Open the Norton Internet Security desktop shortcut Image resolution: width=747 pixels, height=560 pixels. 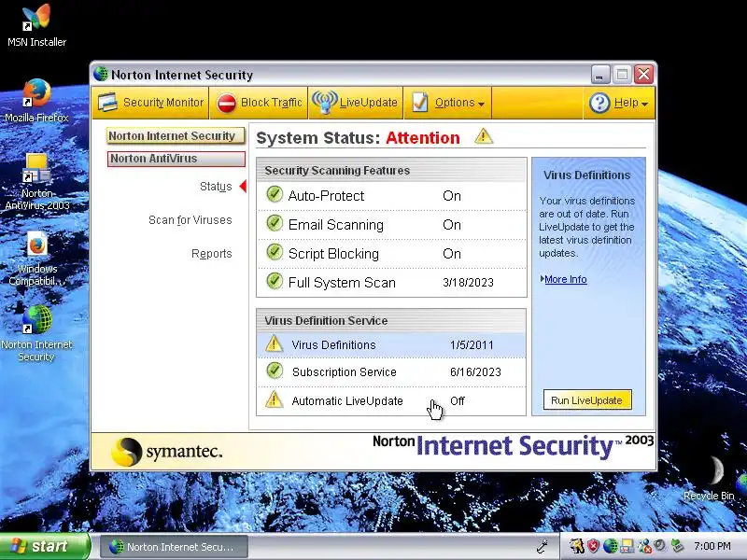coord(36,333)
